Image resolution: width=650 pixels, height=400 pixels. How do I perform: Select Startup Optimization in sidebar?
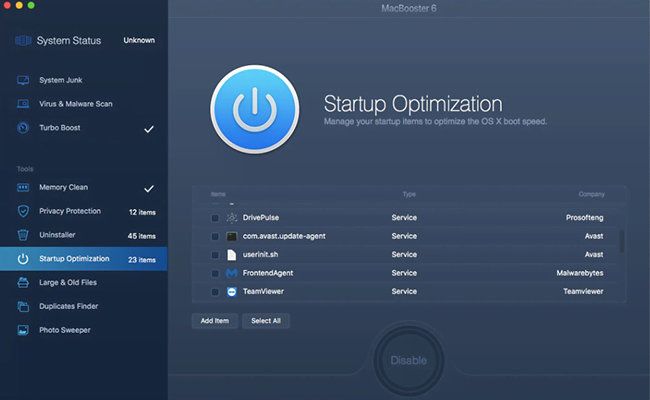coord(84,259)
